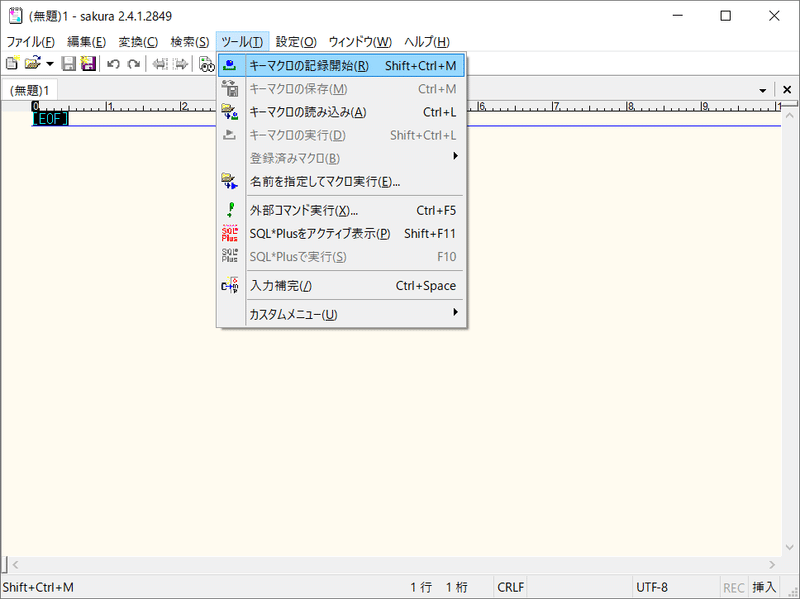800x599 pixels.
Task: Click the input completion icon
Action: click(230, 285)
